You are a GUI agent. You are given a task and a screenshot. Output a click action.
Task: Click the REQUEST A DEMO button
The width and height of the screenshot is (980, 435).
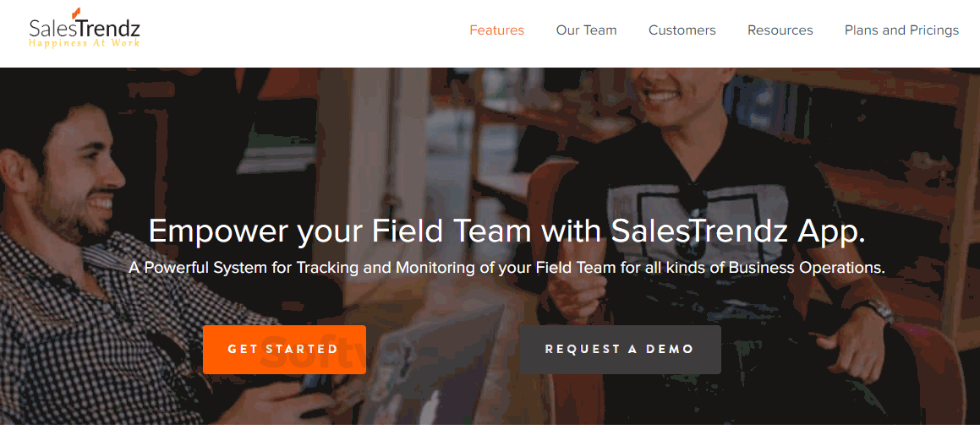620,349
